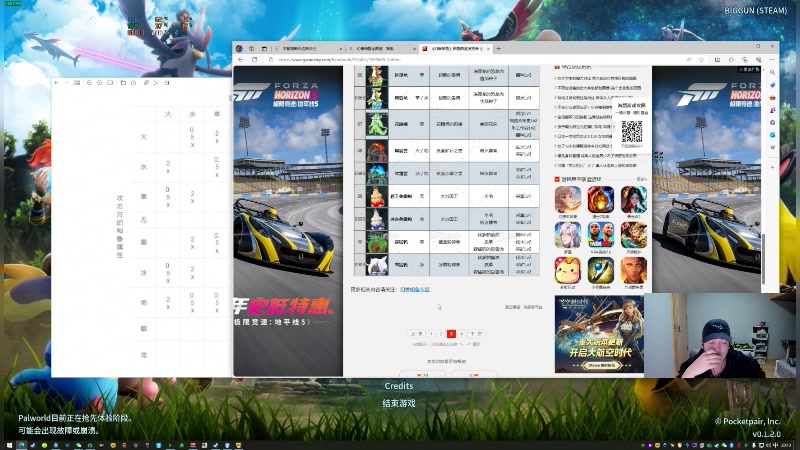The width and height of the screenshot is (800, 450).
Task: Go back in the browser window
Action: tap(241, 60)
